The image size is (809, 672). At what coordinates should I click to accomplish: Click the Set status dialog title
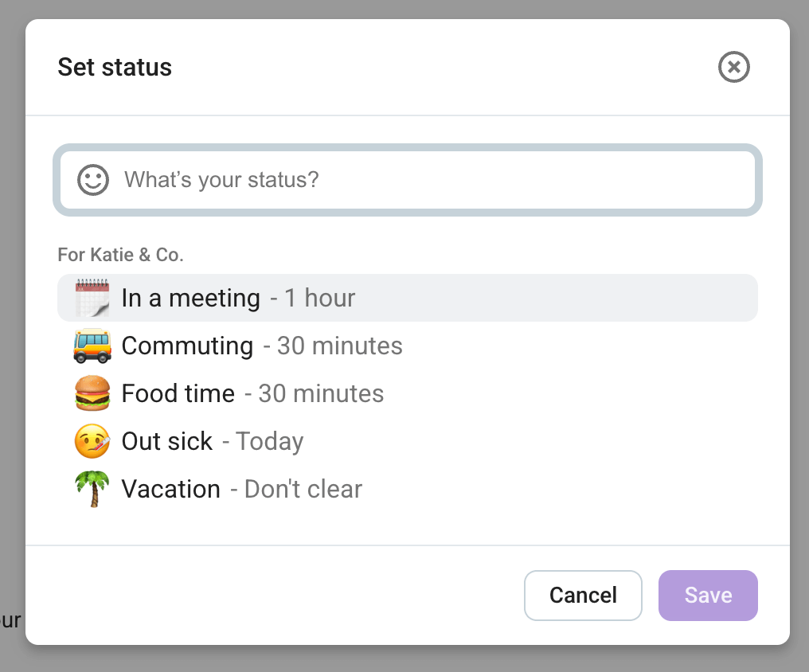click(x=114, y=67)
